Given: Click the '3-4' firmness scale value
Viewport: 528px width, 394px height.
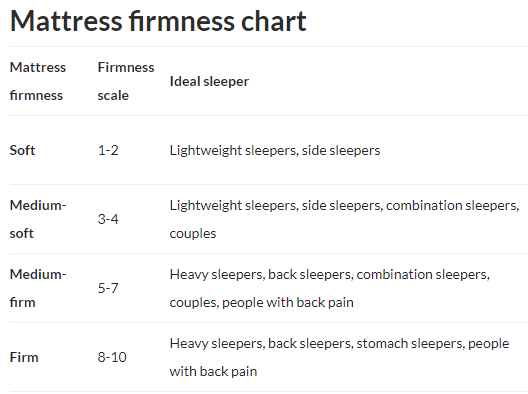Looking at the screenshot, I should tap(108, 219).
